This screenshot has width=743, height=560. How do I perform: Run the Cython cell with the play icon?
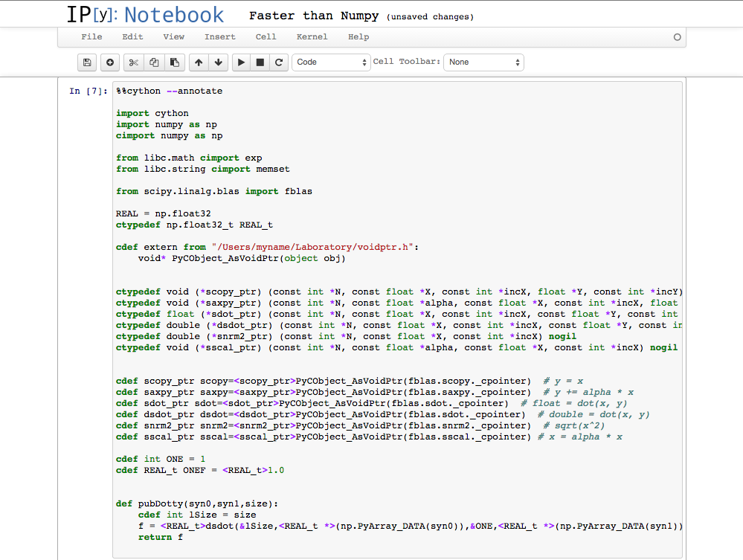(240, 62)
